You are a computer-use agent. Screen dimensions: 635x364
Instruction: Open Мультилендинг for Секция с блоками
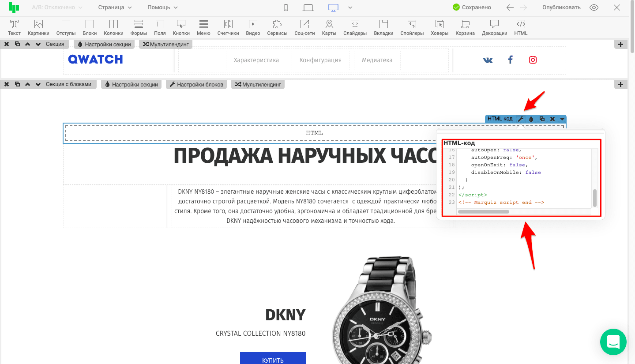click(x=258, y=84)
